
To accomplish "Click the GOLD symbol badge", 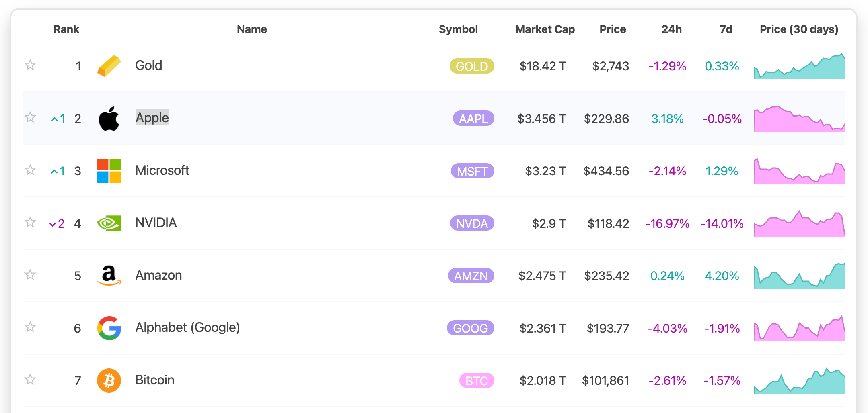I will (472, 66).
